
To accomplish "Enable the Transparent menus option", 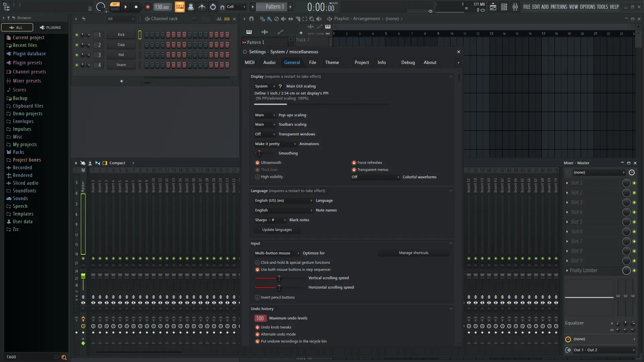I will pos(354,170).
